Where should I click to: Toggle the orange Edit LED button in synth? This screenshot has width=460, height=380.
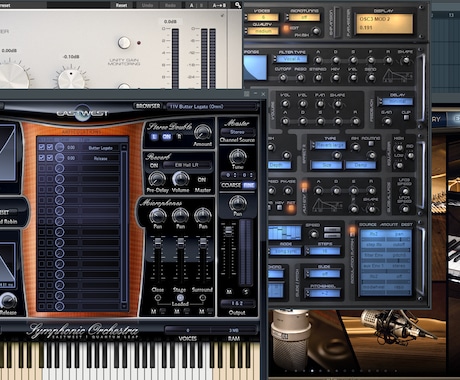point(286,29)
